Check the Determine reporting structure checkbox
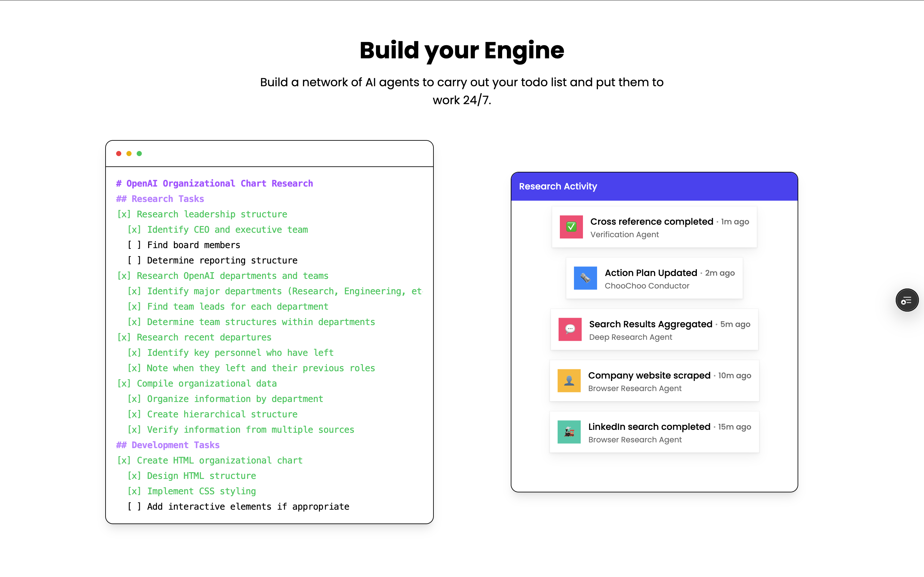Image resolution: width=924 pixels, height=577 pixels. pos(134,261)
